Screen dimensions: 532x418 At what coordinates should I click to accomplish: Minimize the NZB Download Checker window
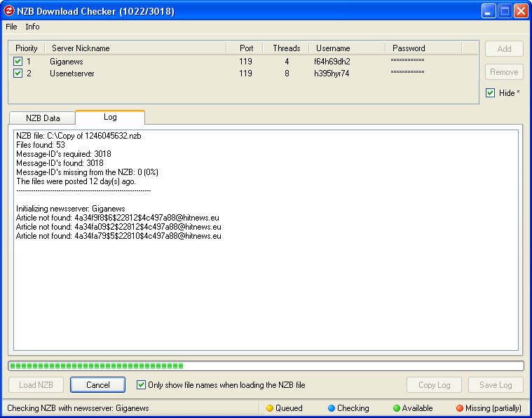coord(489,11)
